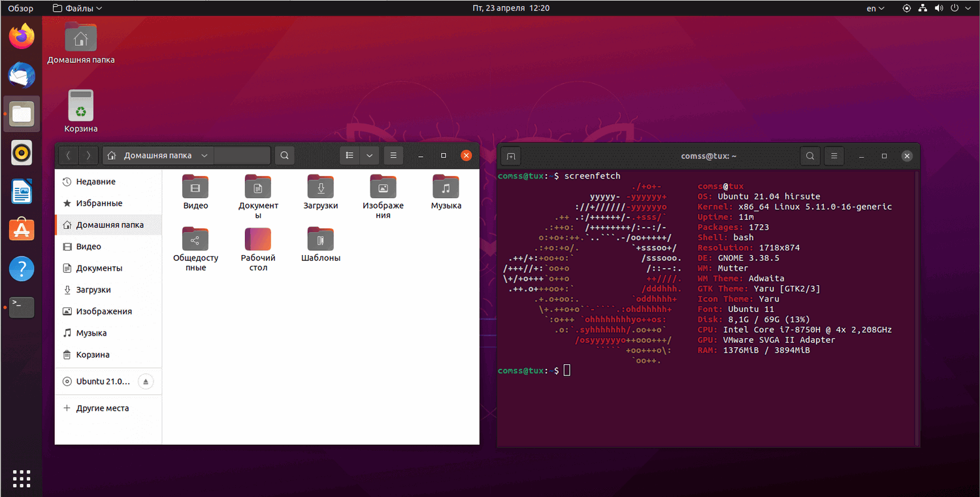Open the Help application from the dock
The width and height of the screenshot is (980, 497).
(x=22, y=268)
